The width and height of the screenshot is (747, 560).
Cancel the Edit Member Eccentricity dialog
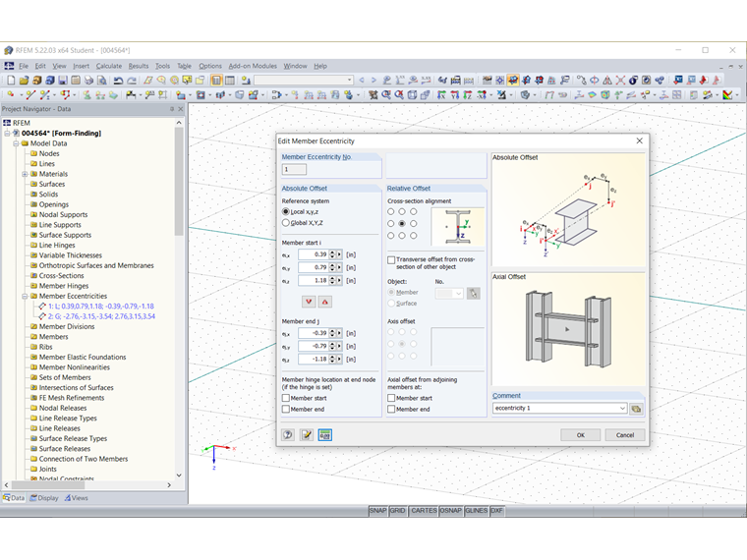(x=624, y=435)
